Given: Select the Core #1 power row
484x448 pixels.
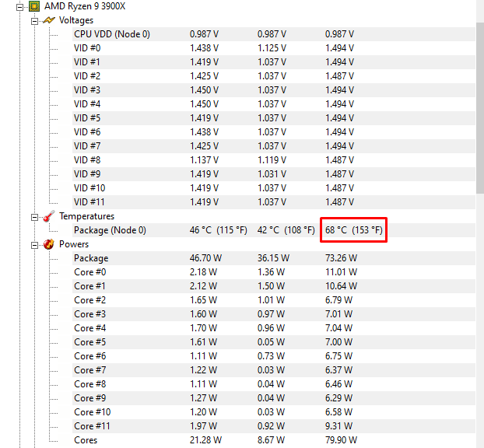Looking at the screenshot, I should pyautogui.click(x=274, y=286).
